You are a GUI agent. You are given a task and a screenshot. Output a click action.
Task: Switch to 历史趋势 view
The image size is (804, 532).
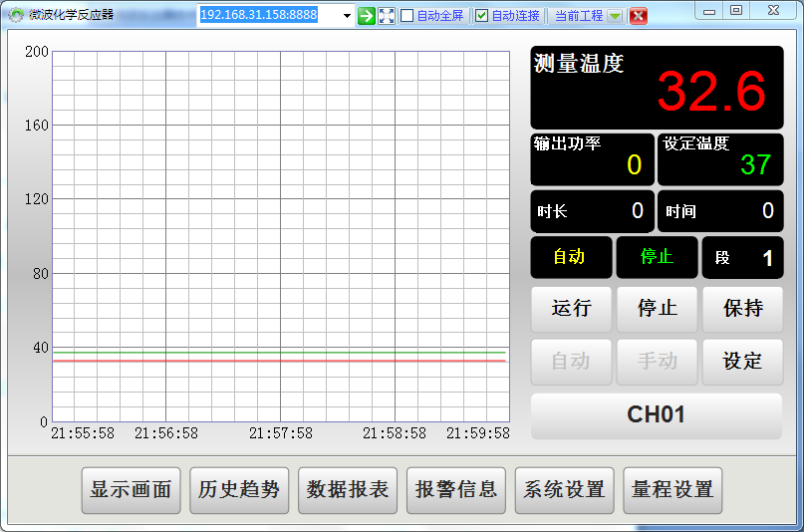239,490
